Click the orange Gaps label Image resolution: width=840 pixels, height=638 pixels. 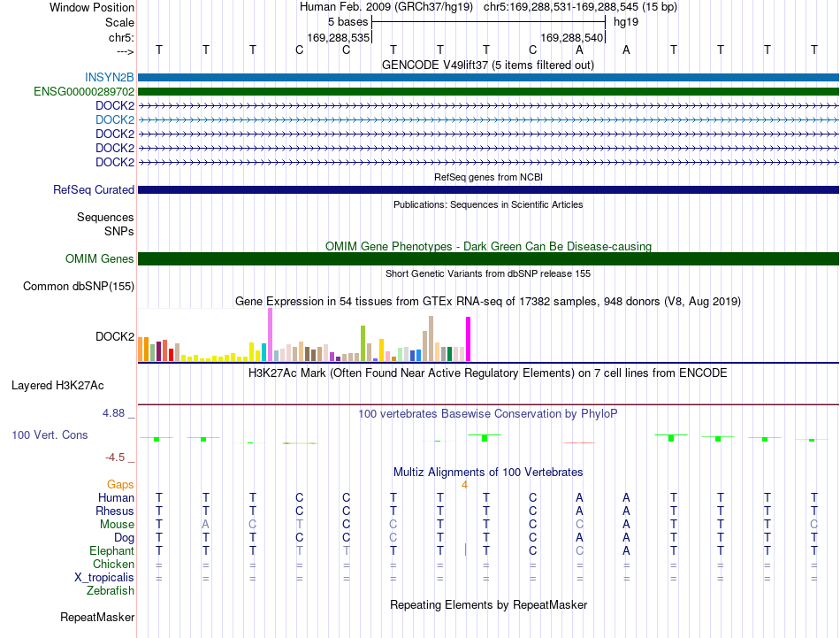tap(120, 484)
